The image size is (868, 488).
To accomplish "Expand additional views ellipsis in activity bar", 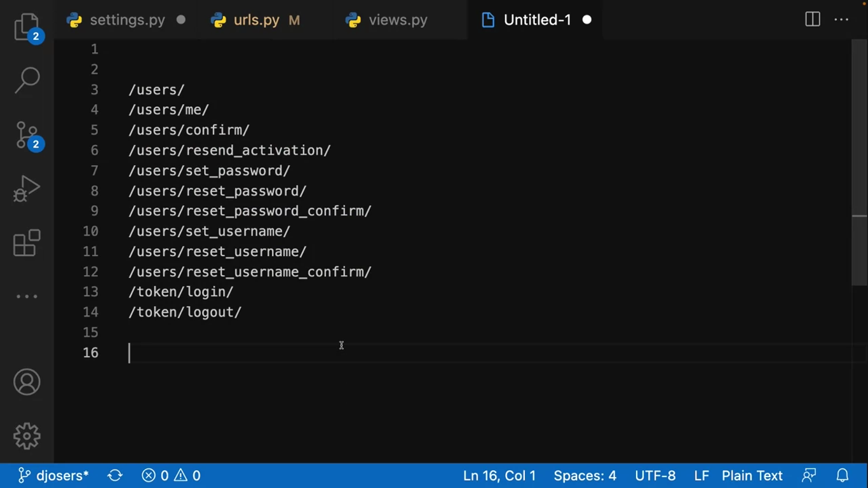I will [x=27, y=297].
